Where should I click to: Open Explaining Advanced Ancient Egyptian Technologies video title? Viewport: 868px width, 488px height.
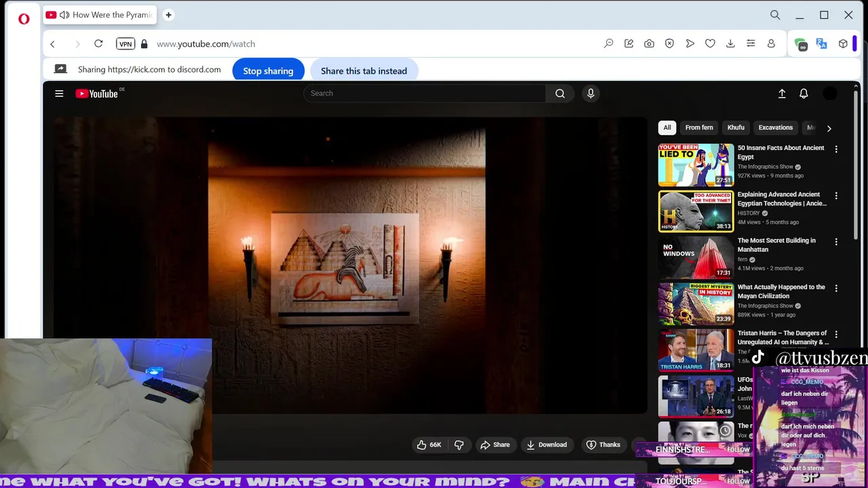[x=782, y=199]
